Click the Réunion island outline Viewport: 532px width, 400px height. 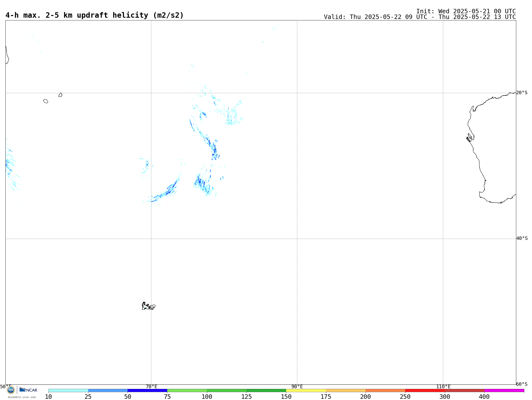(46, 101)
